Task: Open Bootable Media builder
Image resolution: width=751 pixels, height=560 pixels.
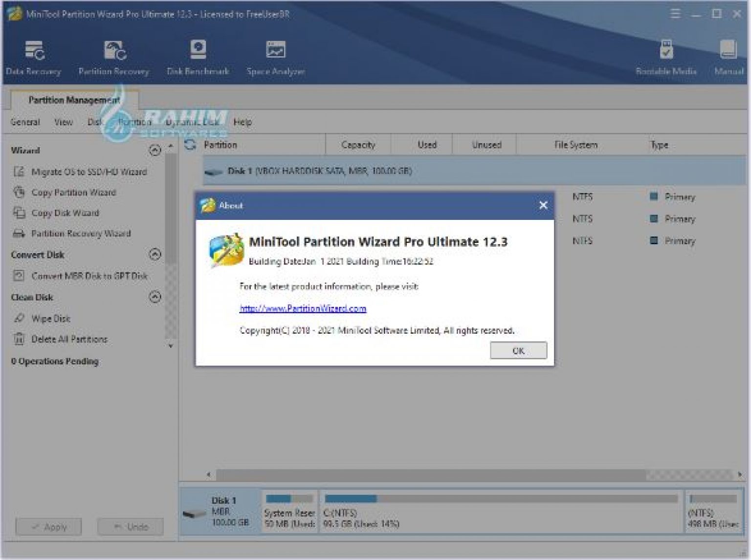Action: click(x=666, y=58)
